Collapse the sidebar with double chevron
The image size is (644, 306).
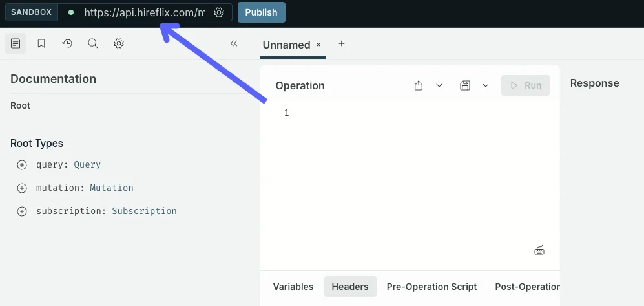pyautogui.click(x=234, y=43)
